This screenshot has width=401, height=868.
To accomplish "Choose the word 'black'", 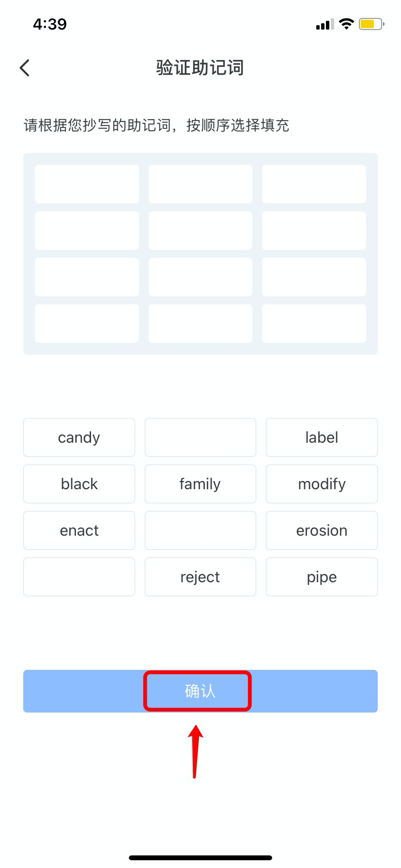I will pos(79,484).
